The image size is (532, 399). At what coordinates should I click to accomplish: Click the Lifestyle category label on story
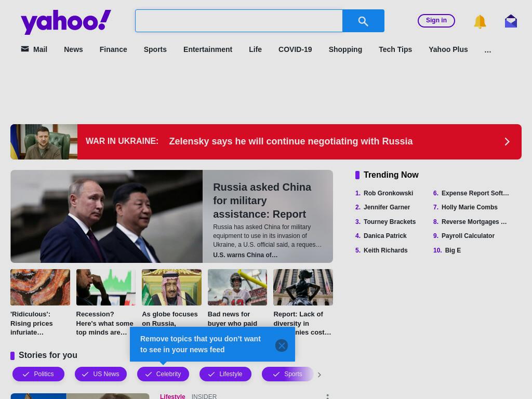(172, 396)
